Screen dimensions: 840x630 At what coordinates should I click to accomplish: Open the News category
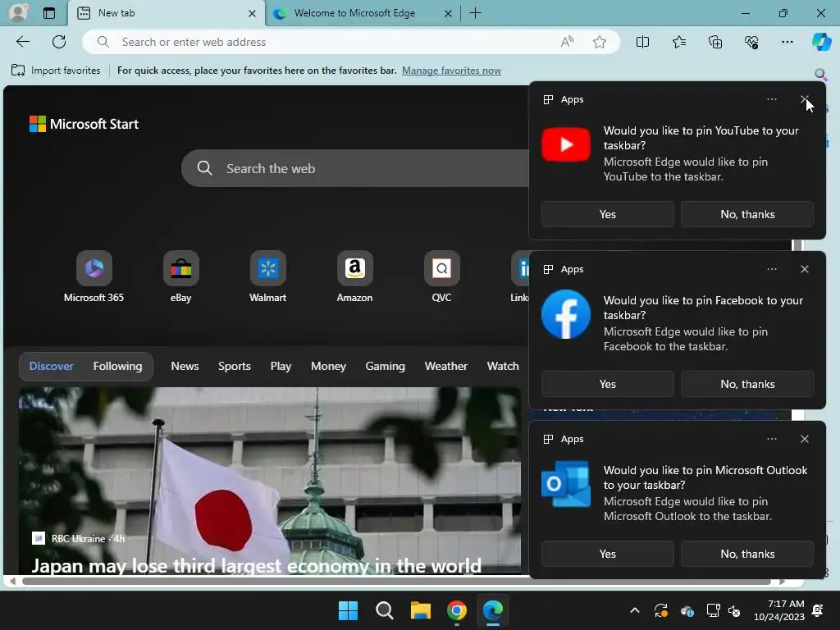coord(185,366)
